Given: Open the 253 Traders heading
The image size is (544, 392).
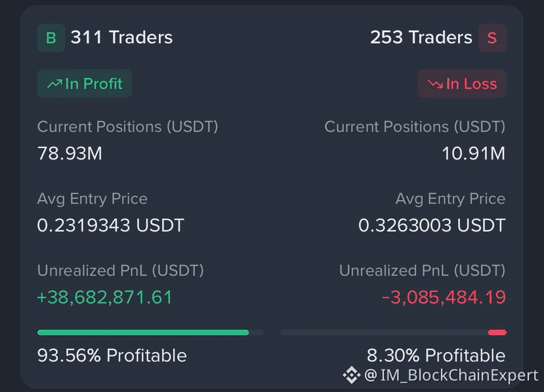Looking at the screenshot, I should tap(421, 37).
